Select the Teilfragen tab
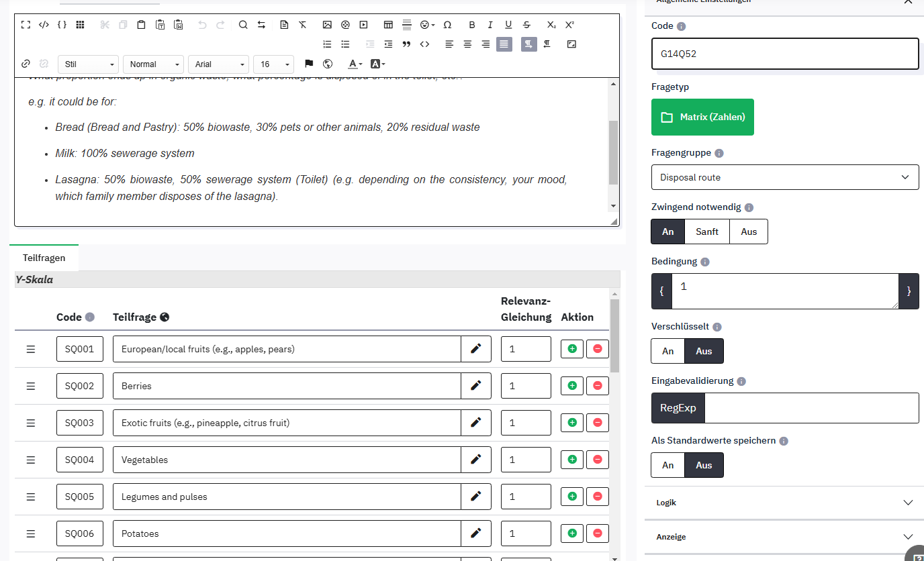The height and width of the screenshot is (561, 924). 44,258
